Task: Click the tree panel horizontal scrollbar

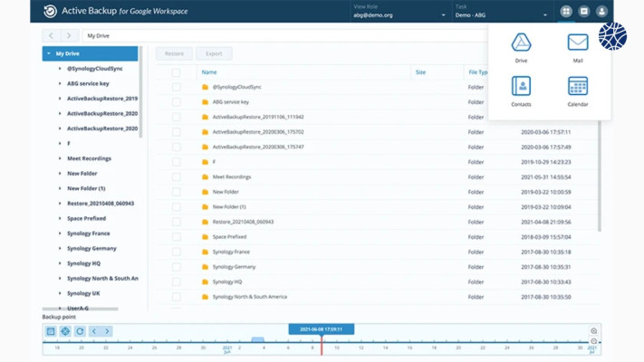Action: [80, 309]
